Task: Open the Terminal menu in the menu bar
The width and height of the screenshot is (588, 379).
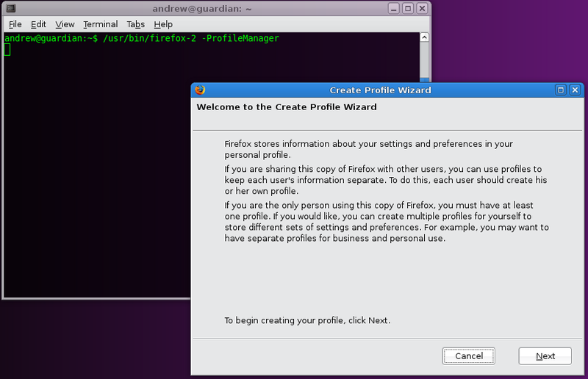Action: click(101, 24)
